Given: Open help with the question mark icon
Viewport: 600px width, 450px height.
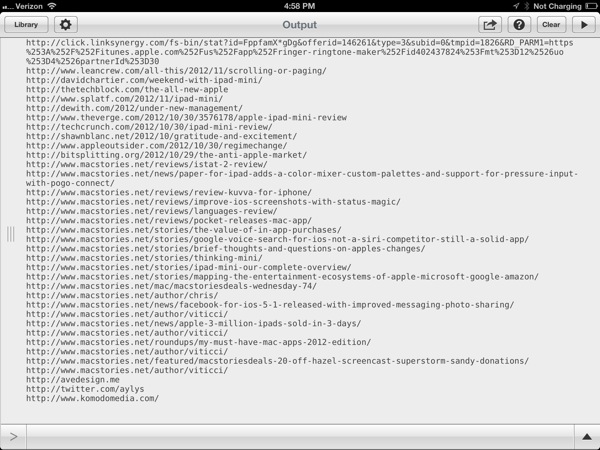Looking at the screenshot, I should pyautogui.click(x=519, y=25).
